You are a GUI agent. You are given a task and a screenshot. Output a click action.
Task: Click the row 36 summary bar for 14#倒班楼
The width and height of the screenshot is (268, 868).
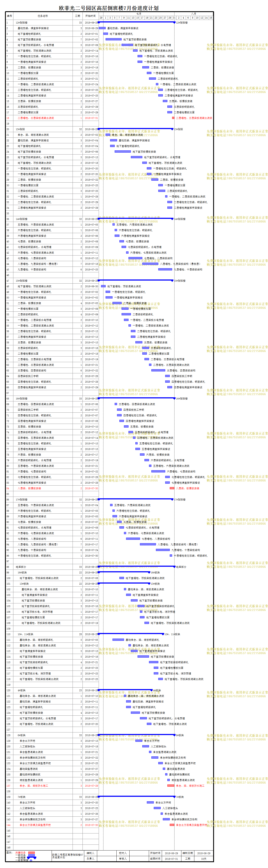point(136,219)
